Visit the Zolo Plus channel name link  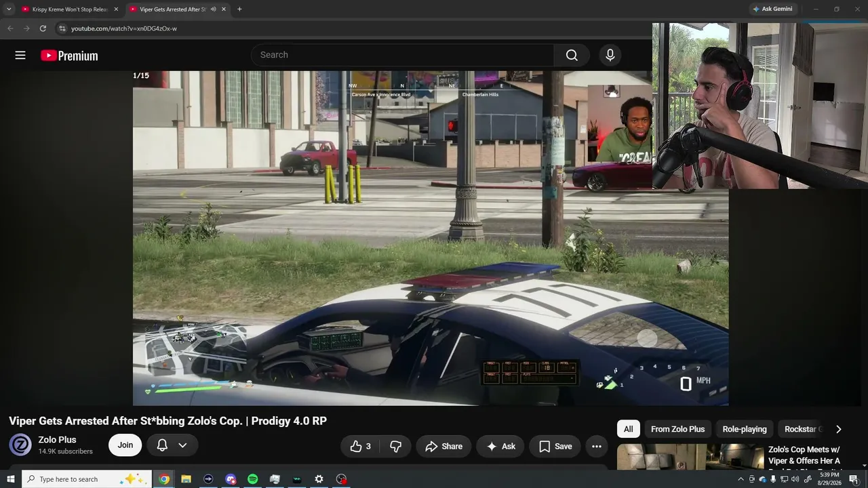(57, 440)
